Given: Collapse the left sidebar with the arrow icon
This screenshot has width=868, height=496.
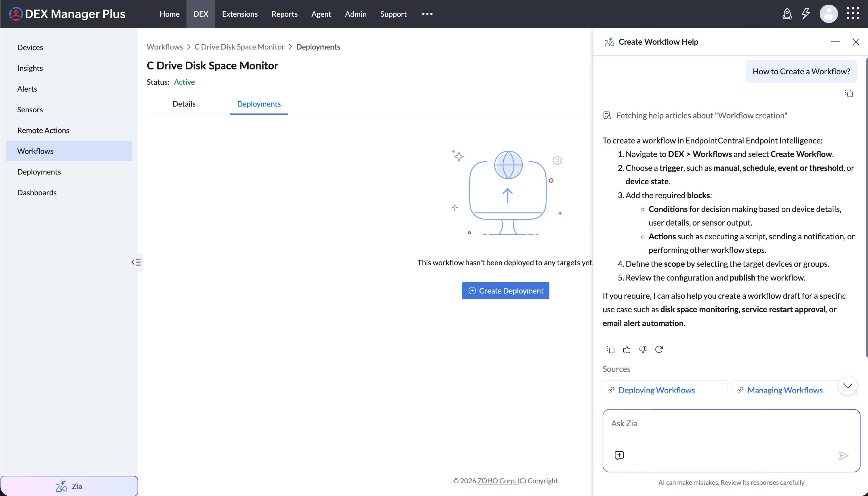Looking at the screenshot, I should point(136,262).
